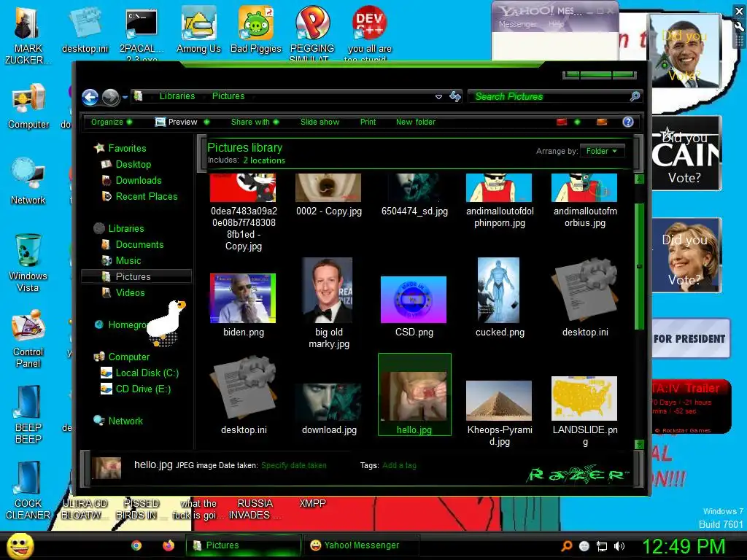Click Print in the Explorer toolbar

(x=368, y=122)
